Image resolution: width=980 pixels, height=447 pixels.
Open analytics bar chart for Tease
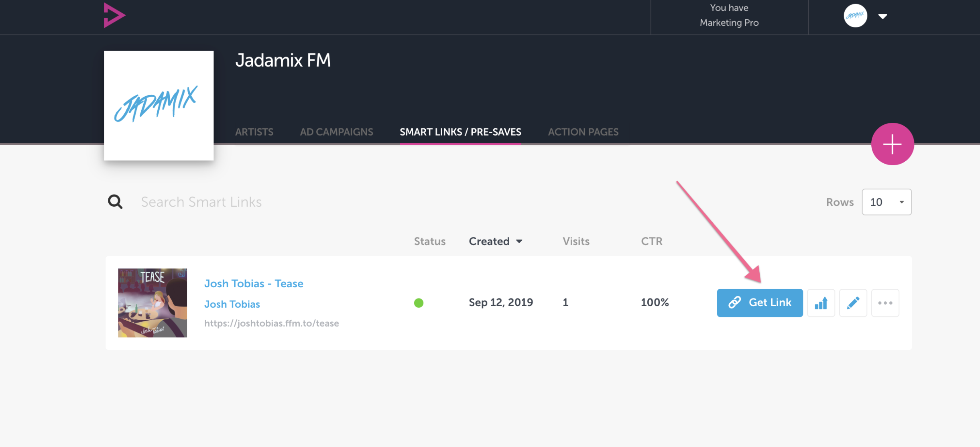(x=821, y=303)
